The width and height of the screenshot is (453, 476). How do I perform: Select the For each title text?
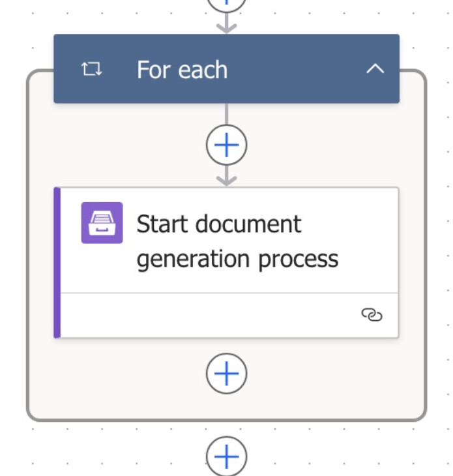(182, 70)
